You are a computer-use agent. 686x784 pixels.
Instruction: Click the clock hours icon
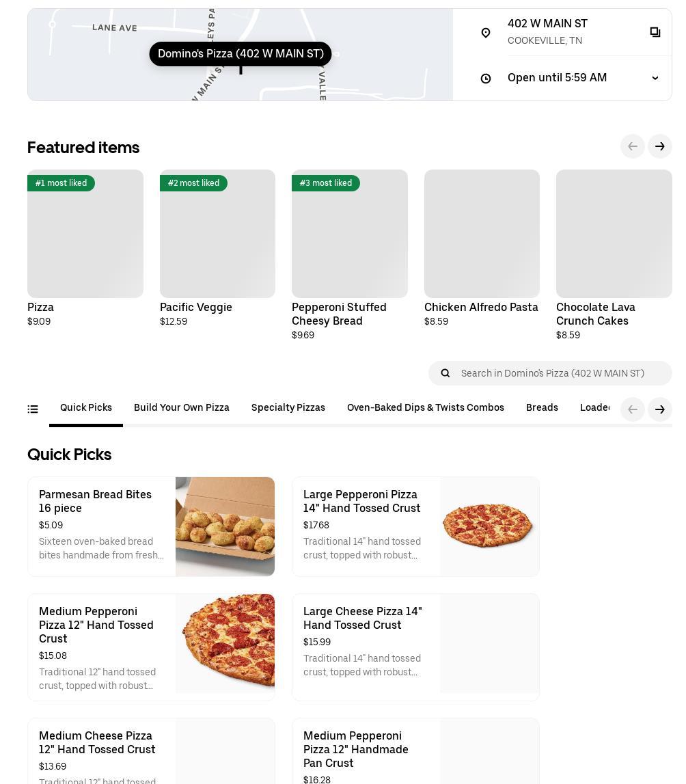click(x=486, y=79)
